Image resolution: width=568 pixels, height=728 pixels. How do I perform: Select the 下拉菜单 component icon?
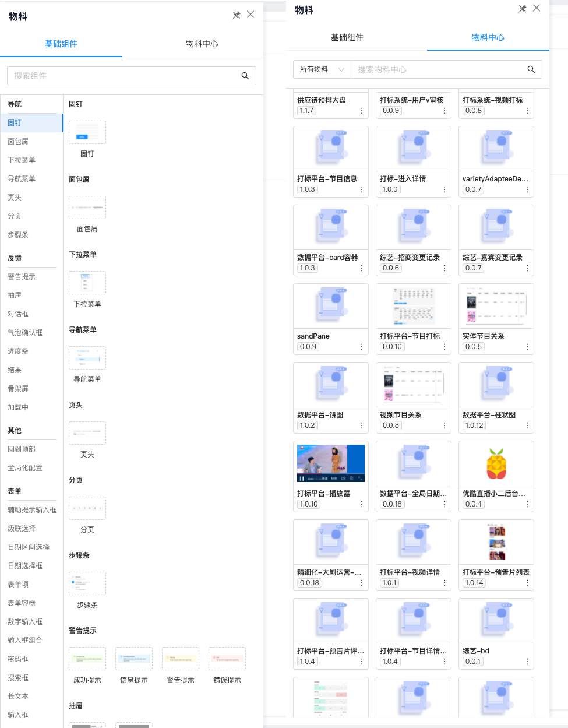(x=87, y=283)
